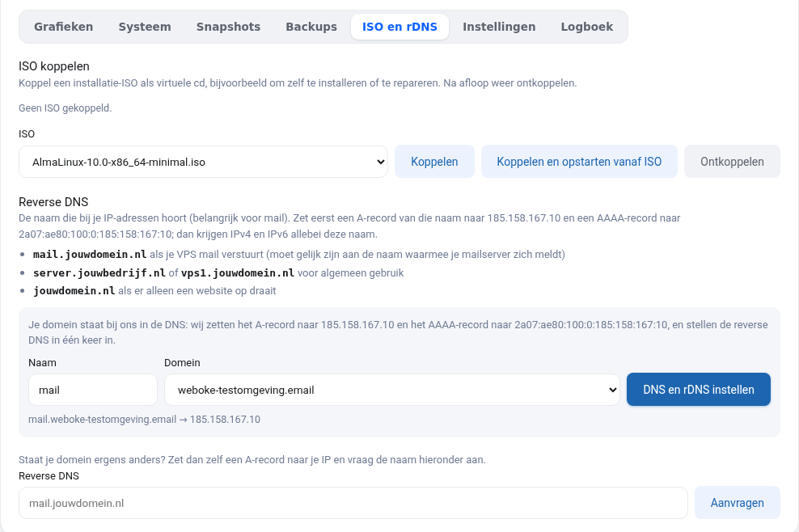Click the Koppelen button

(434, 162)
